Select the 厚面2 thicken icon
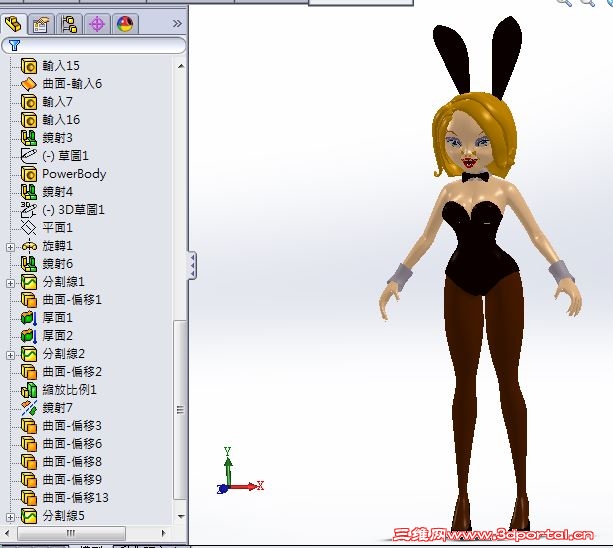This screenshot has height=548, width=613. (x=29, y=336)
